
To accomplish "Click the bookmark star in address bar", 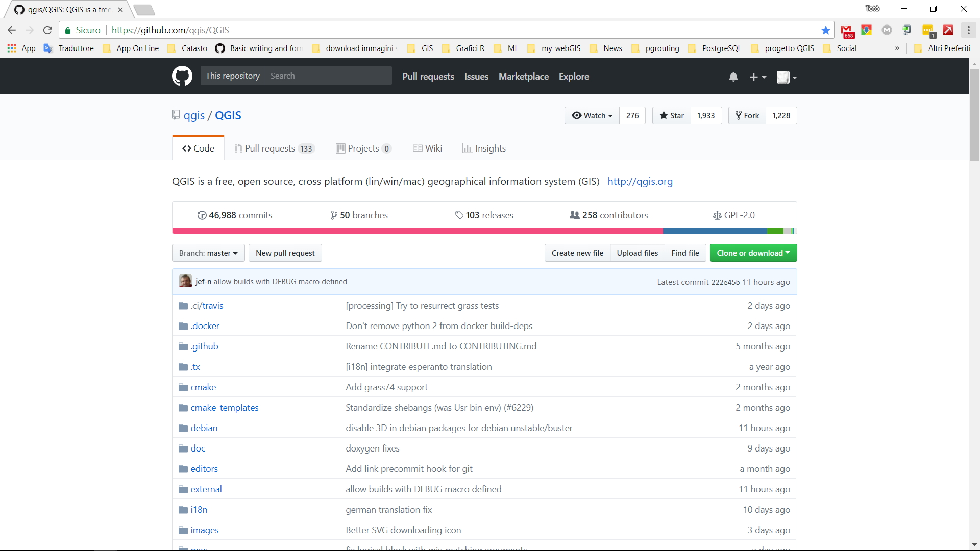I will click(x=825, y=30).
